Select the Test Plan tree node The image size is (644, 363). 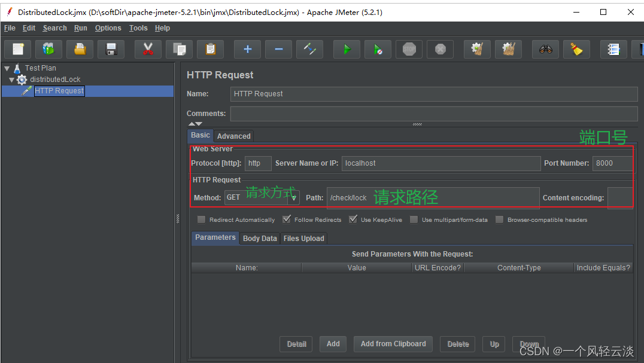(40, 68)
